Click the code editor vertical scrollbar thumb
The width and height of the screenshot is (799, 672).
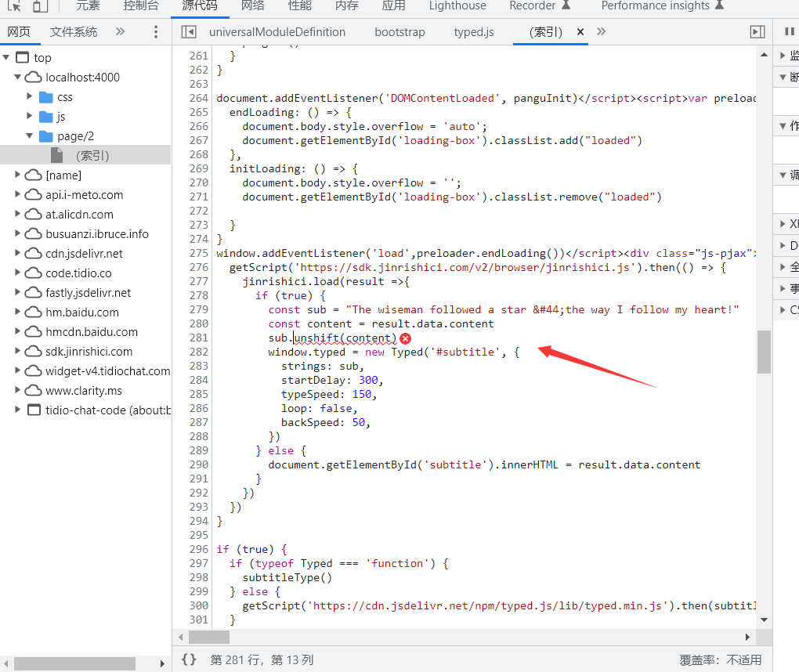(764, 352)
